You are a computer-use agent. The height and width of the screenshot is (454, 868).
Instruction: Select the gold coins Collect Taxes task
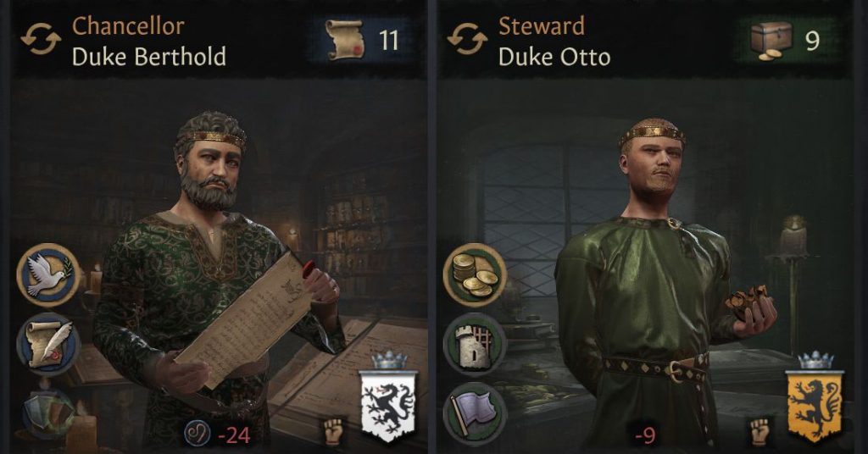pos(475,274)
